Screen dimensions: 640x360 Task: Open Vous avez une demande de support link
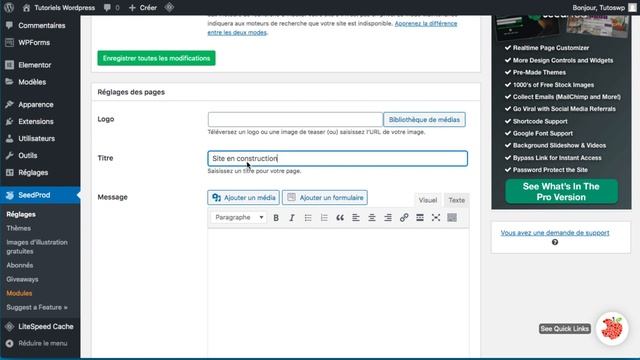tap(555, 233)
